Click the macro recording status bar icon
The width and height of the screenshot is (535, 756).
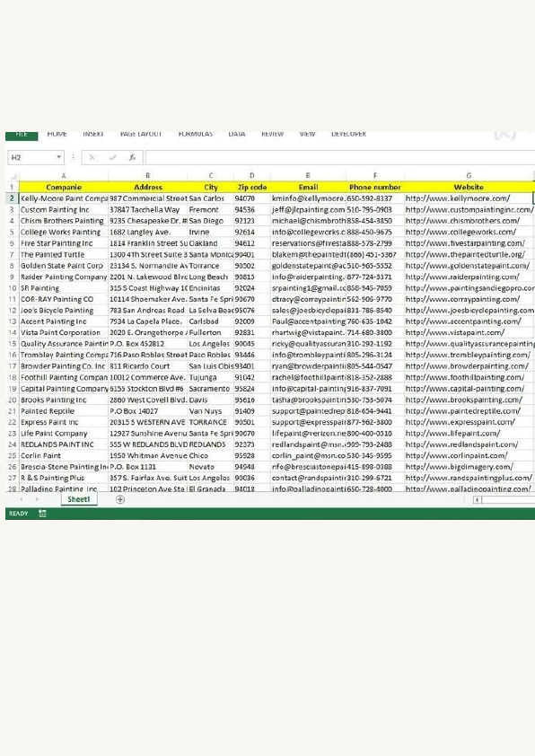tap(42, 514)
